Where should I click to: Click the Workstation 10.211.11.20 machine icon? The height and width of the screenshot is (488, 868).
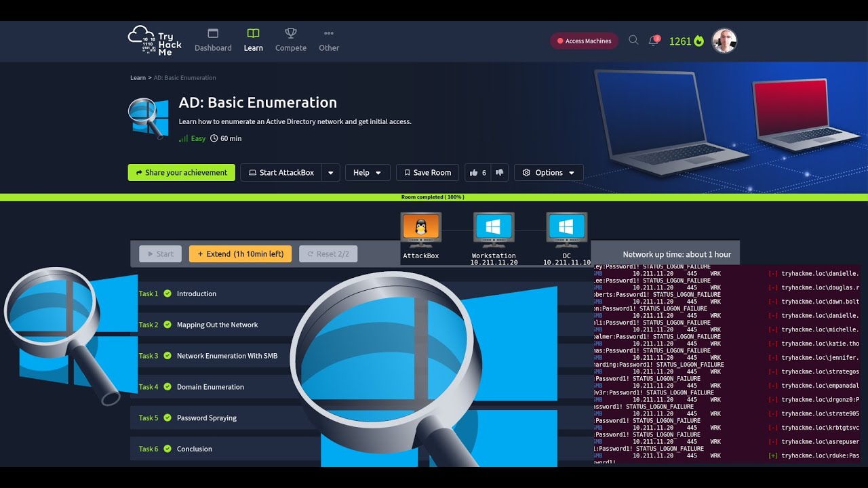(494, 228)
